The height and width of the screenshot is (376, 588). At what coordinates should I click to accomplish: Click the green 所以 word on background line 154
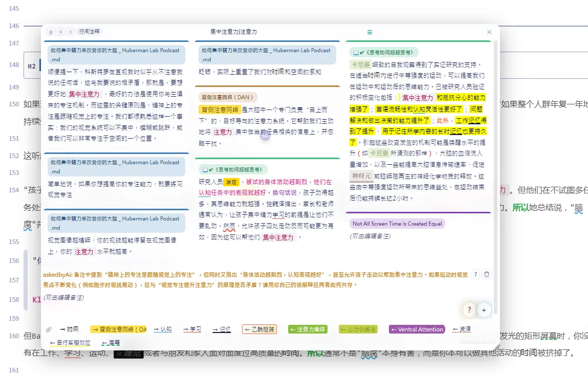[x=520, y=207]
